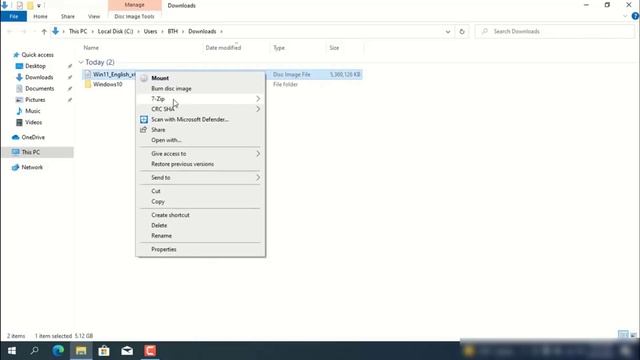The height and width of the screenshot is (360, 640).
Task: Refresh the Downloads folder view
Action: coord(462,31)
